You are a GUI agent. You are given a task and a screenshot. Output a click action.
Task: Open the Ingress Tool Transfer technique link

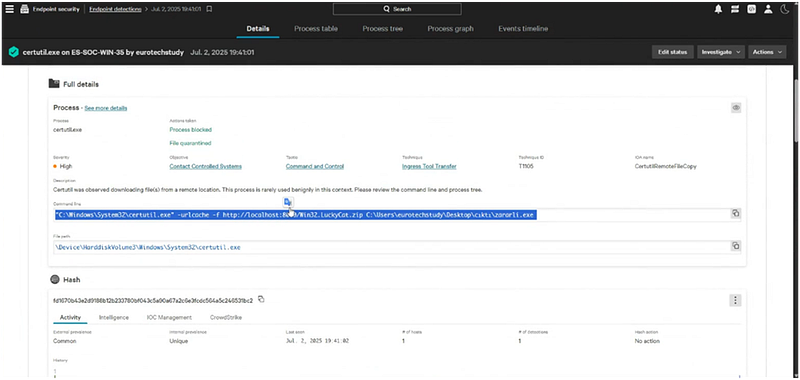tap(429, 166)
